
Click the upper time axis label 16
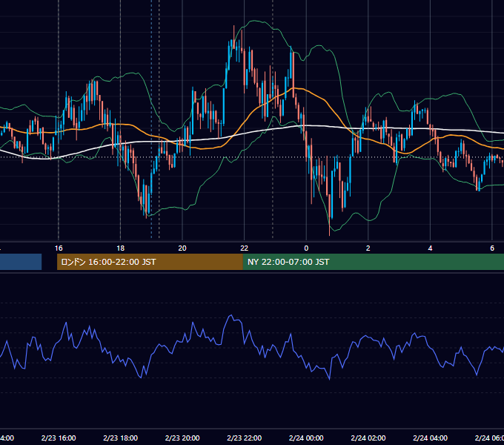(x=59, y=248)
